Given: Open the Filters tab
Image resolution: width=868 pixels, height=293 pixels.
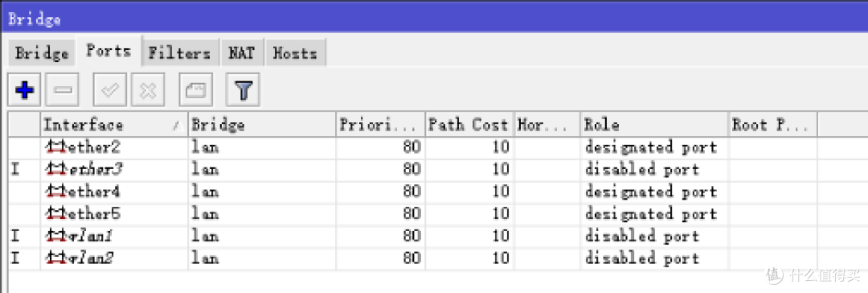Looking at the screenshot, I should tap(179, 53).
